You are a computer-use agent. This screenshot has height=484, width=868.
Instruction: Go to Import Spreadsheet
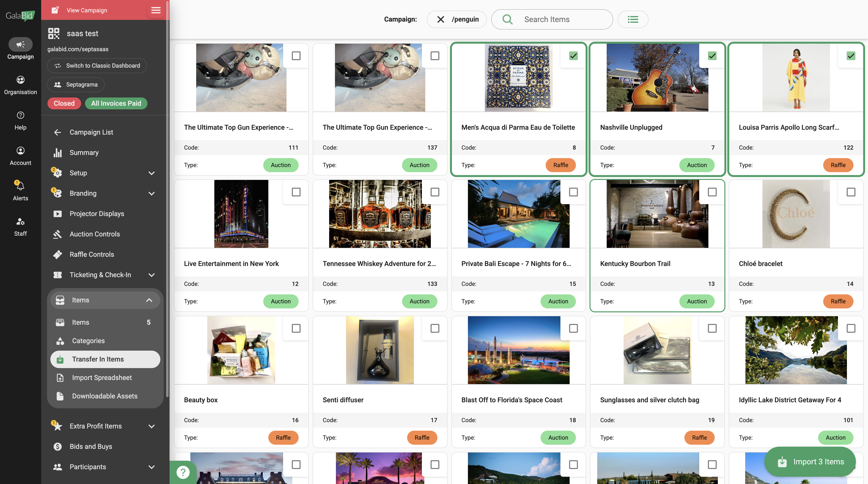tap(102, 377)
